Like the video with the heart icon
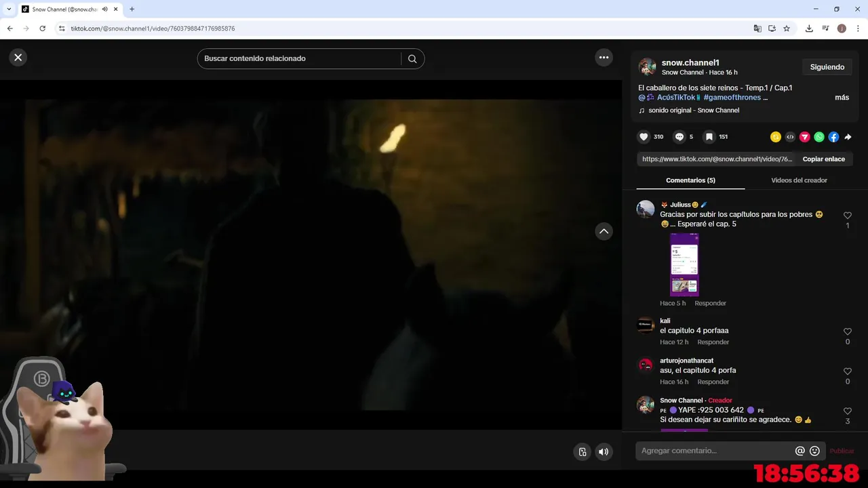This screenshot has width=868, height=488. pos(644,137)
